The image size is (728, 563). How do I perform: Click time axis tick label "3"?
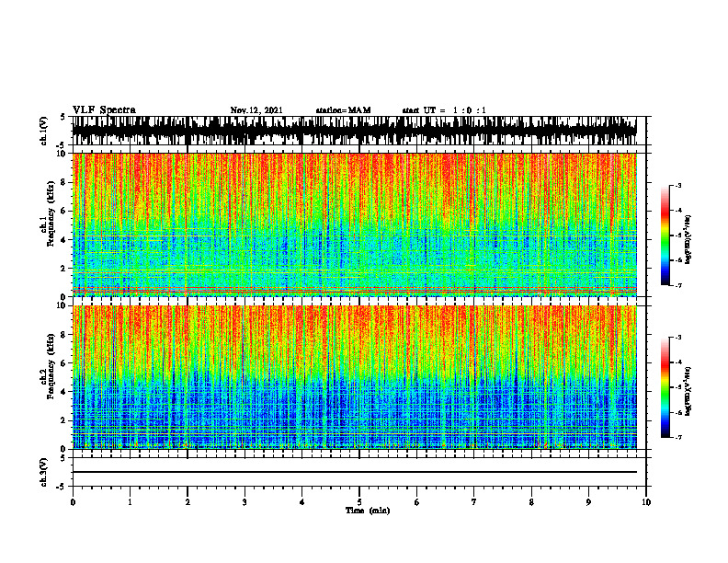245,502
